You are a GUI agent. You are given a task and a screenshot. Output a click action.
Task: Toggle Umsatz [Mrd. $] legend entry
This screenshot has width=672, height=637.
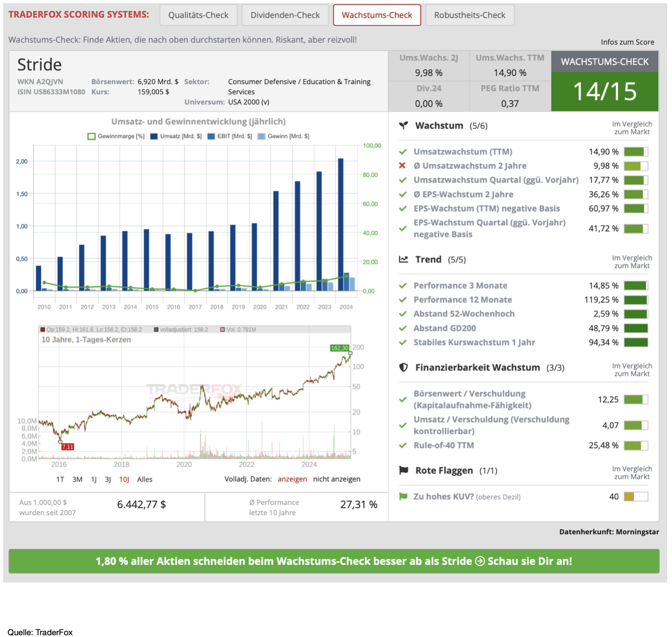pos(176,136)
